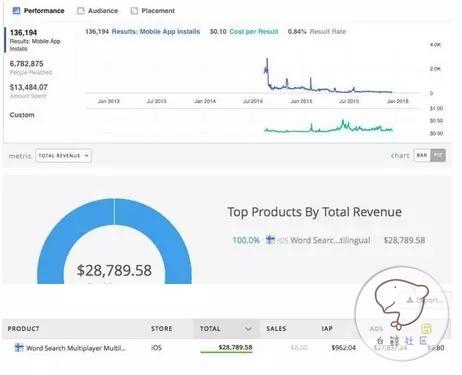Switch chart type to Bar
The width and height of the screenshot is (462, 375).
[422, 155]
